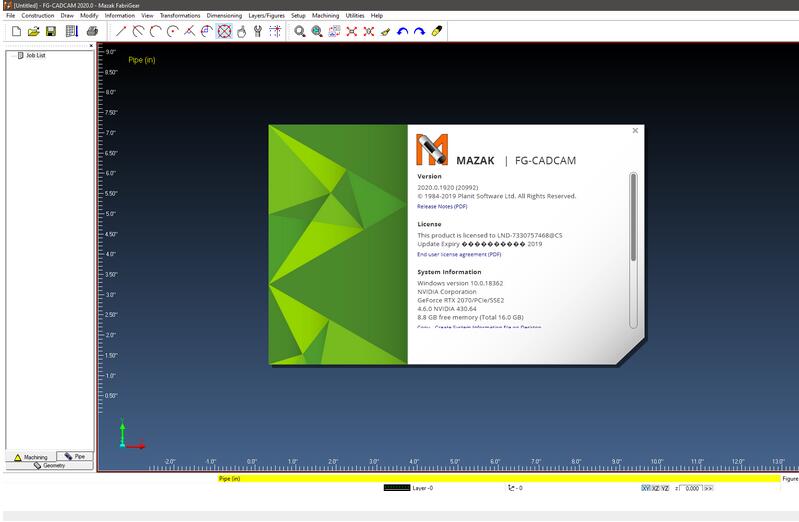Select the YZ work plane button
The height and width of the screenshot is (522, 799).
664,488
